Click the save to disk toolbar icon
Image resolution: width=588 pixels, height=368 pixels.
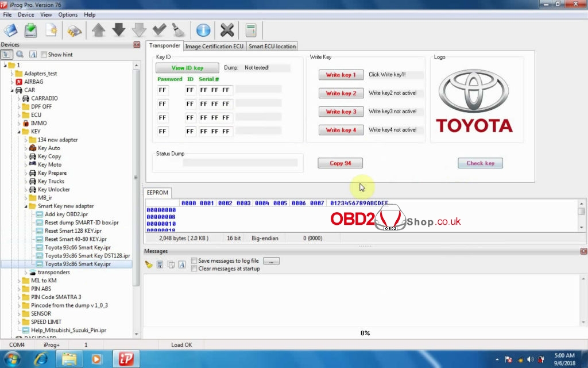[x=31, y=30]
